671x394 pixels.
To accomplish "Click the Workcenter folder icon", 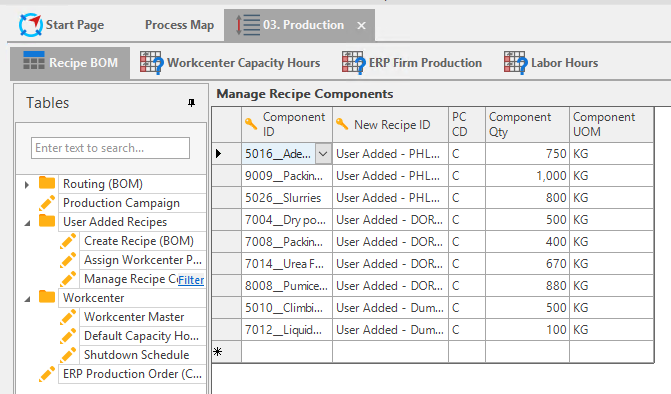I will tap(47, 297).
